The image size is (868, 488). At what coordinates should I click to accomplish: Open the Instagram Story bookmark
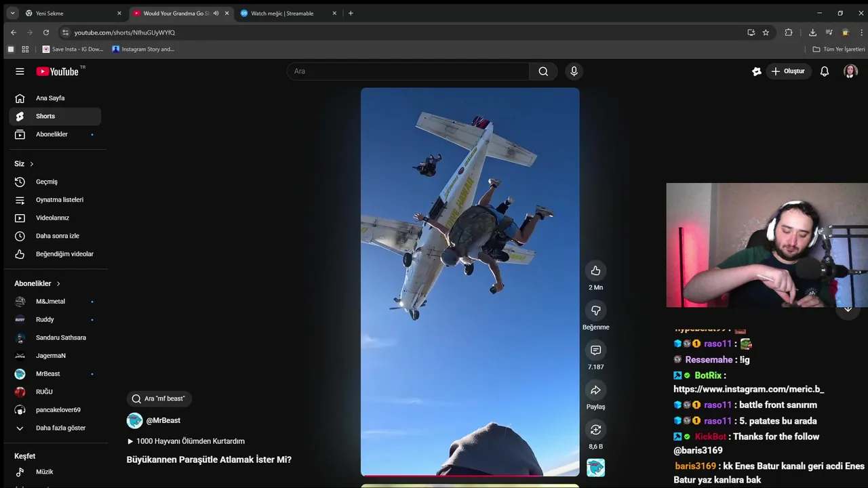pos(143,49)
